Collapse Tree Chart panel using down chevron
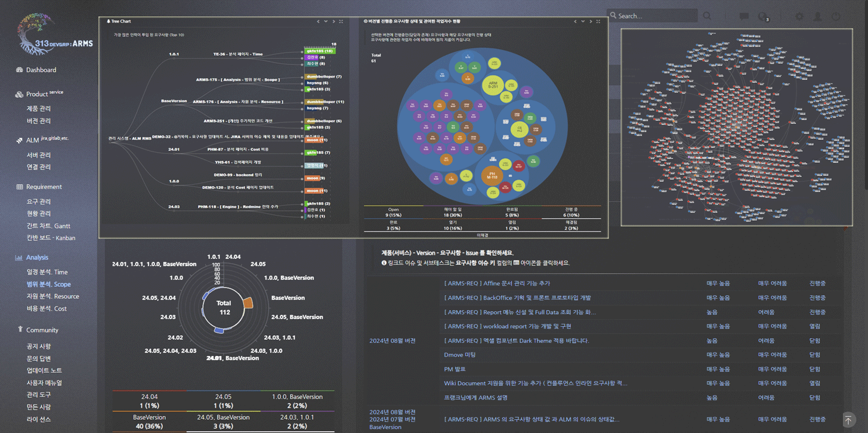 (x=326, y=21)
